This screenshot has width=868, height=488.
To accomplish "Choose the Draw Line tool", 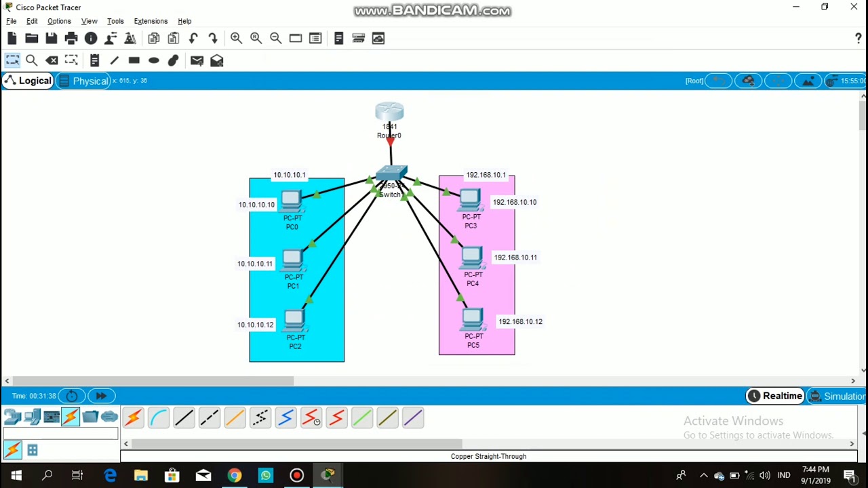I will coord(114,61).
